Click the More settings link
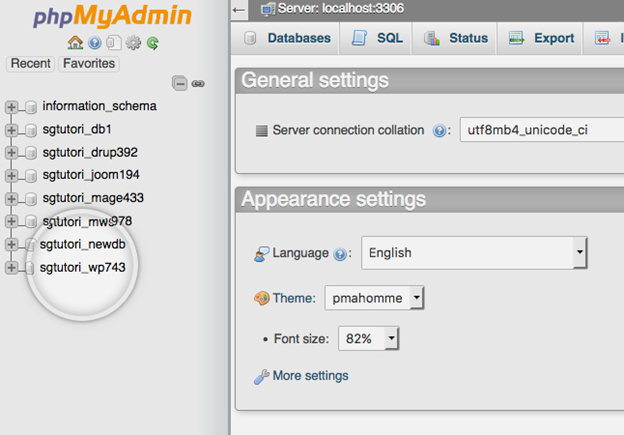This screenshot has height=435, width=624. [x=310, y=376]
